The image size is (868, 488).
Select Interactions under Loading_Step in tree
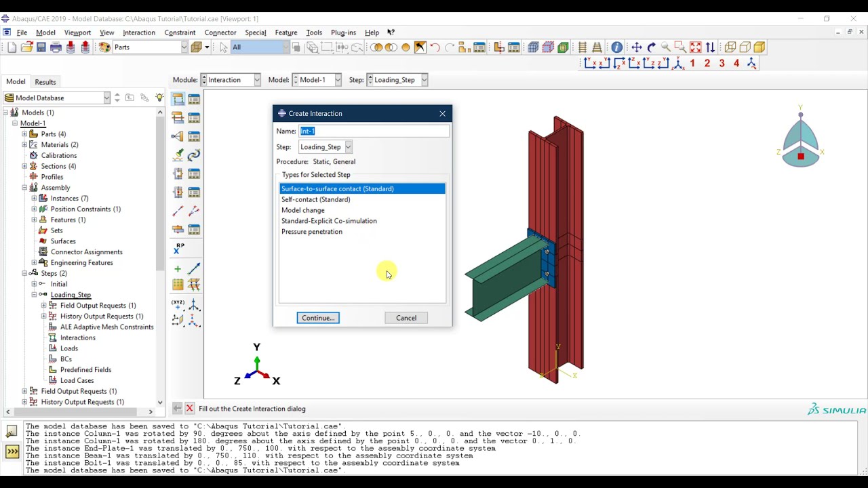click(78, 338)
